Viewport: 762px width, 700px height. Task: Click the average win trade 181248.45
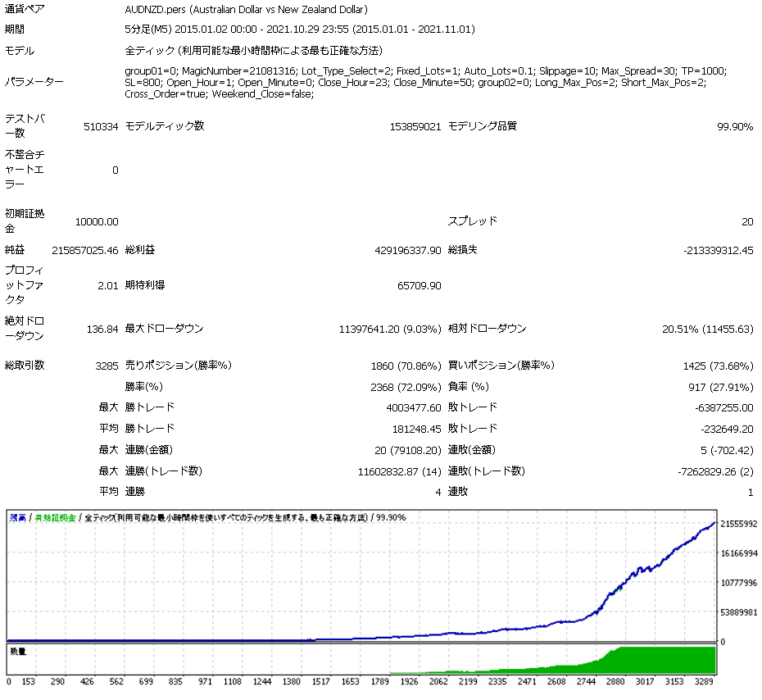pos(416,430)
